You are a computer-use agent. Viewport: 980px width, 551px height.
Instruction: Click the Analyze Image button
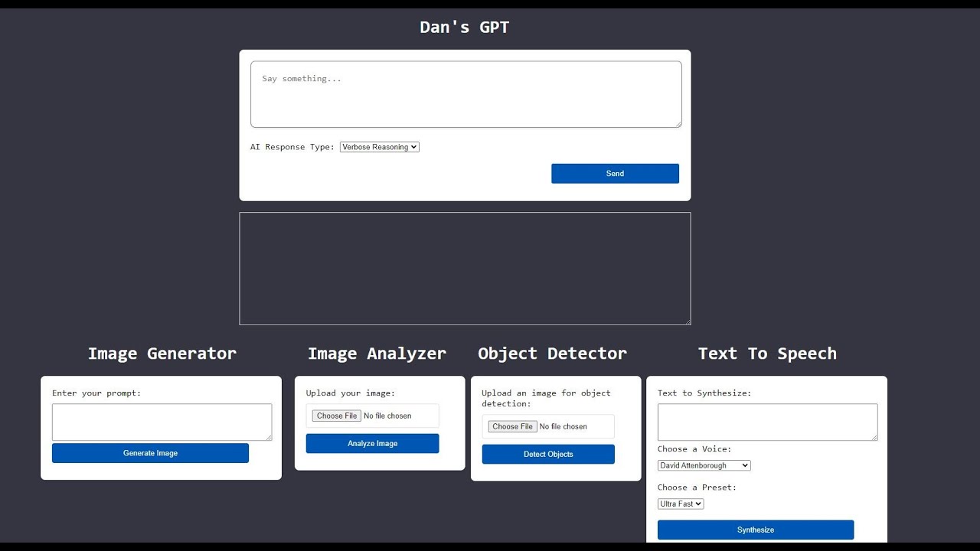pyautogui.click(x=372, y=444)
